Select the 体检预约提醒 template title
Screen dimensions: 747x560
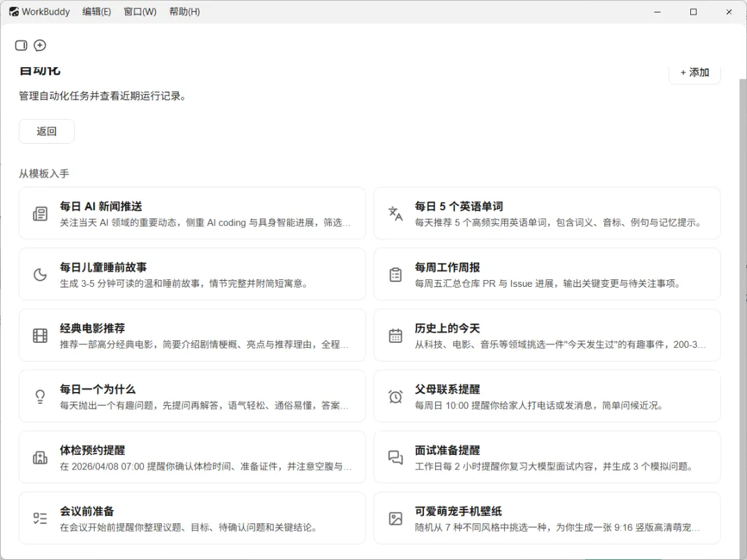[x=93, y=450]
